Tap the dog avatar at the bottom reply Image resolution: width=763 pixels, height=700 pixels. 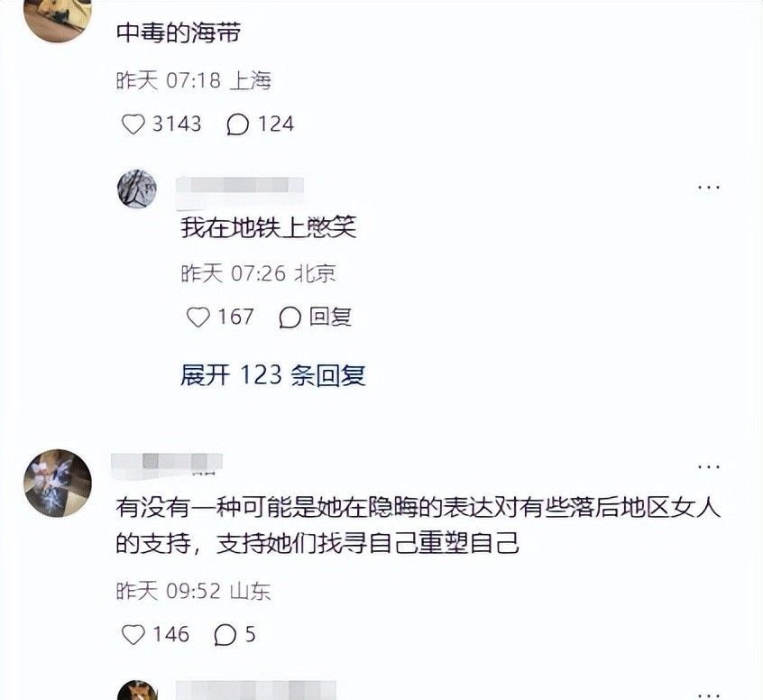coord(137,690)
